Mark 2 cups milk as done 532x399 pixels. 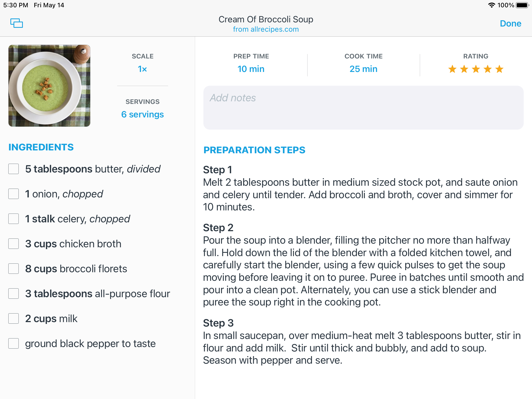(14, 318)
